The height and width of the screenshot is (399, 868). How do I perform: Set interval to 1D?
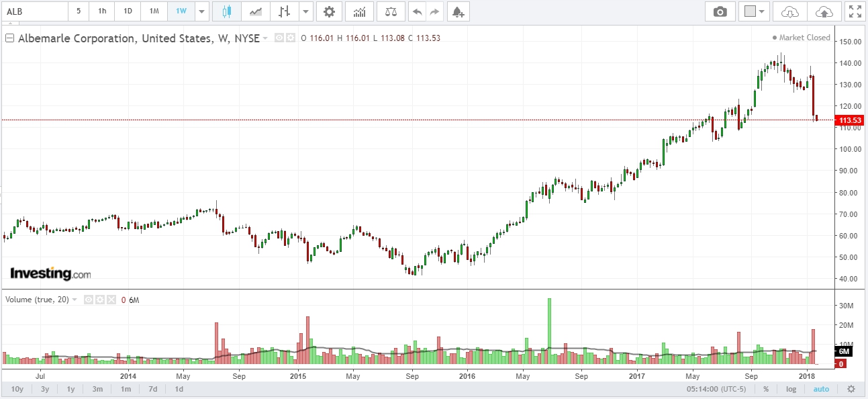click(128, 11)
